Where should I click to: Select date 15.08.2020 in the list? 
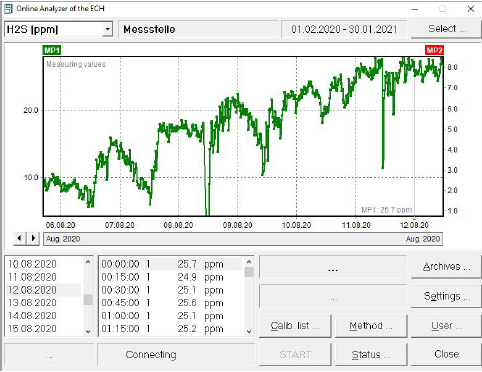point(44,329)
